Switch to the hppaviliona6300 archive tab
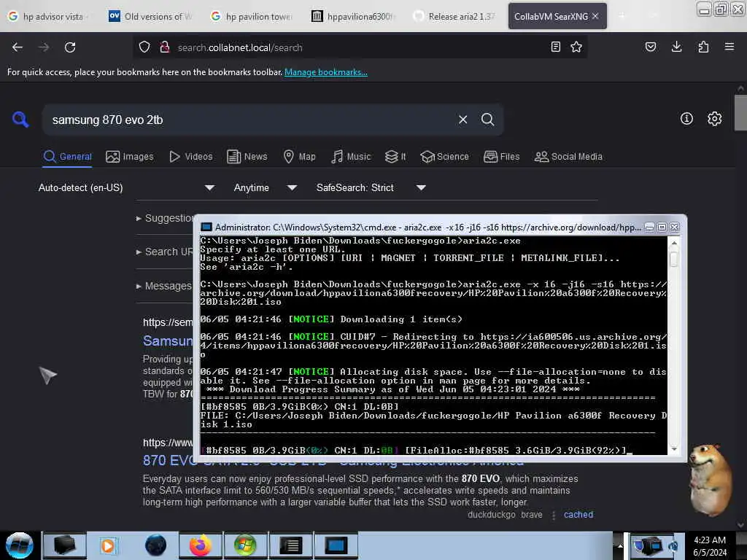This screenshot has height=560, width=747. [x=354, y=17]
